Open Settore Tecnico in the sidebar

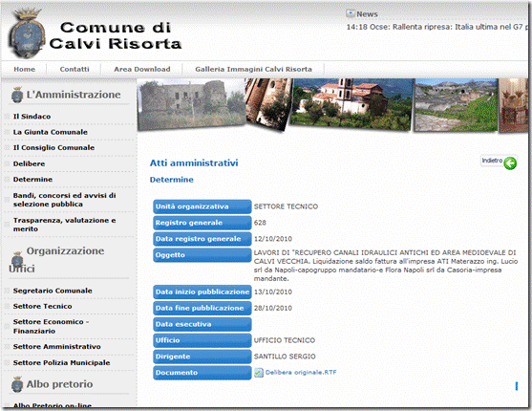point(42,306)
